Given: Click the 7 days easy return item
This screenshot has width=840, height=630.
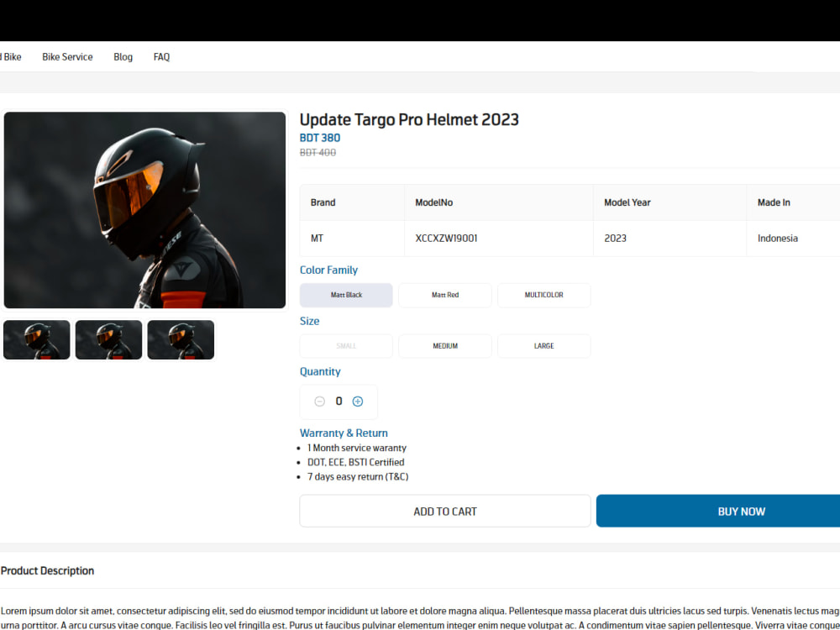Looking at the screenshot, I should (x=358, y=477).
